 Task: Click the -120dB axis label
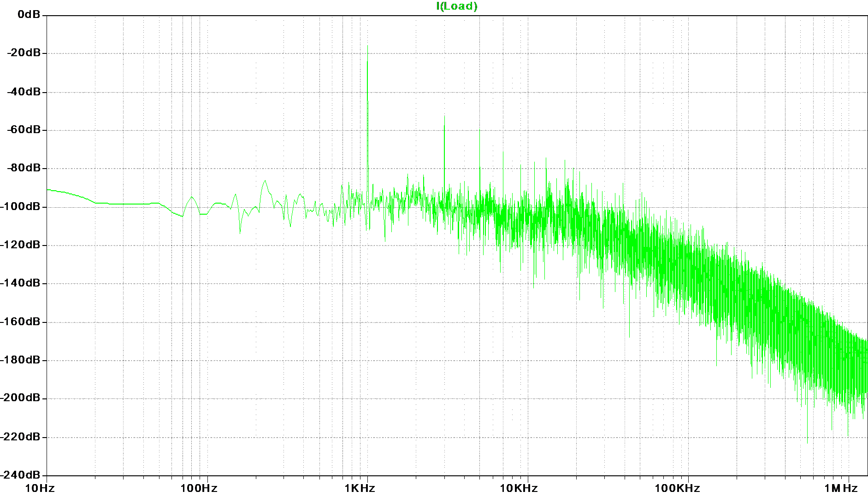pyautogui.click(x=21, y=245)
